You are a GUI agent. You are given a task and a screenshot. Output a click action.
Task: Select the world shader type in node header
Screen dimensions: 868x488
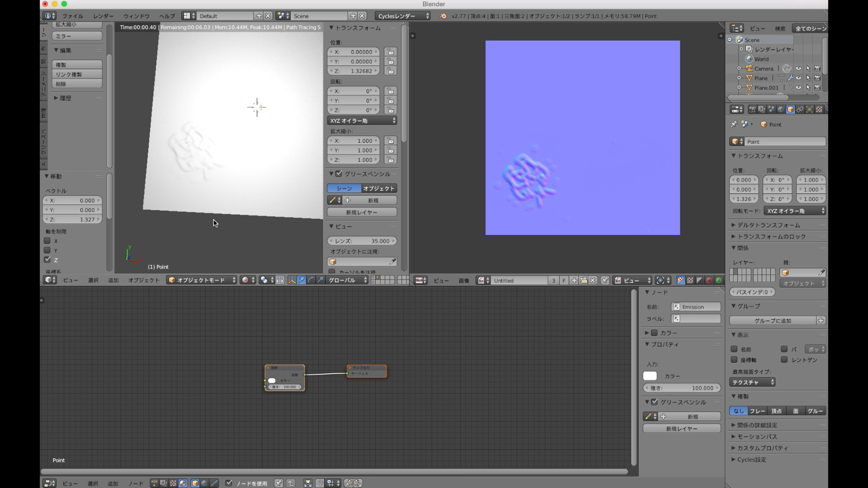(204, 483)
